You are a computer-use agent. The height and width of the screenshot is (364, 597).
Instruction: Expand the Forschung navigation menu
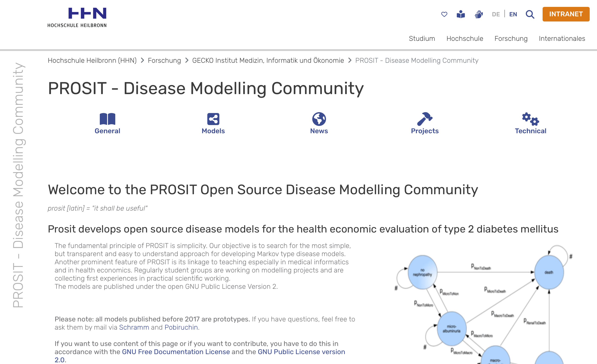click(511, 38)
